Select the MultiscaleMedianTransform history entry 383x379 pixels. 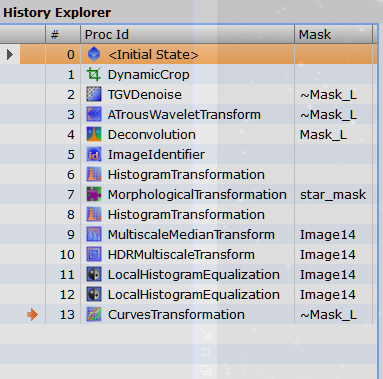191,235
